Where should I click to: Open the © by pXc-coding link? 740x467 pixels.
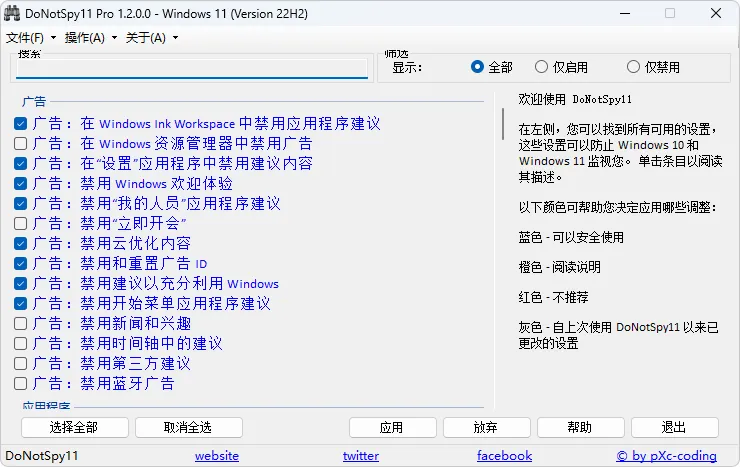(666, 456)
